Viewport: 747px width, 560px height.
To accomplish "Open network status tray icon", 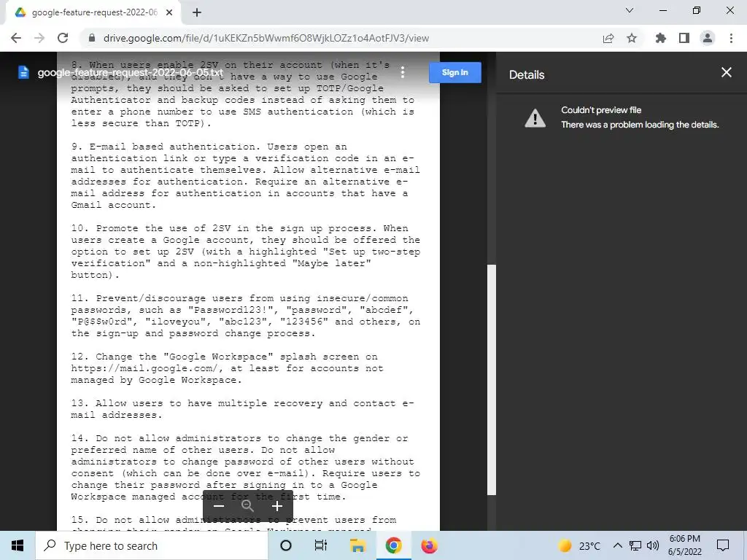I will pos(635,545).
